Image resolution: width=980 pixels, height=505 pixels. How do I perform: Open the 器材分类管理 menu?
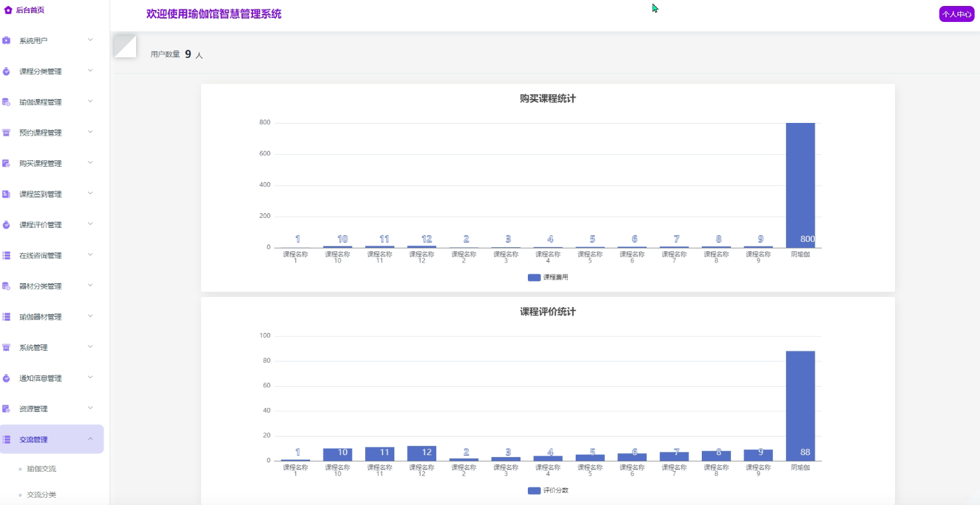pos(52,286)
